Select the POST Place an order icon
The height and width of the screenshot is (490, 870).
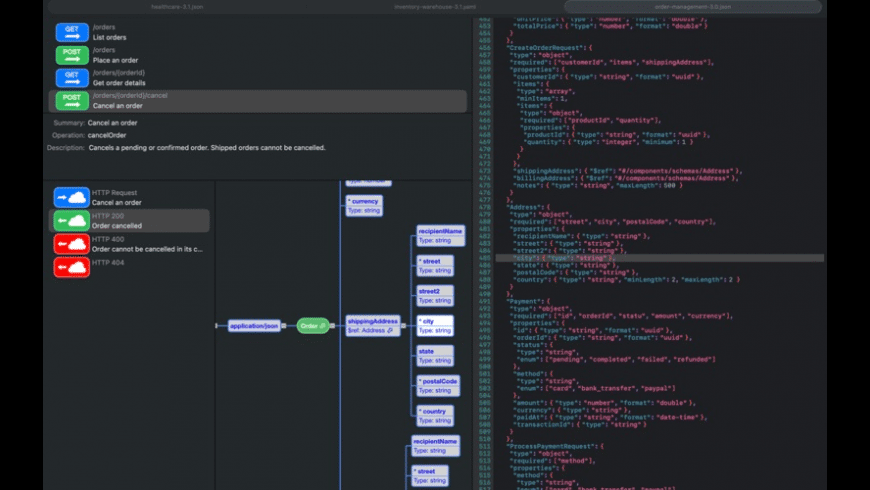click(72, 55)
